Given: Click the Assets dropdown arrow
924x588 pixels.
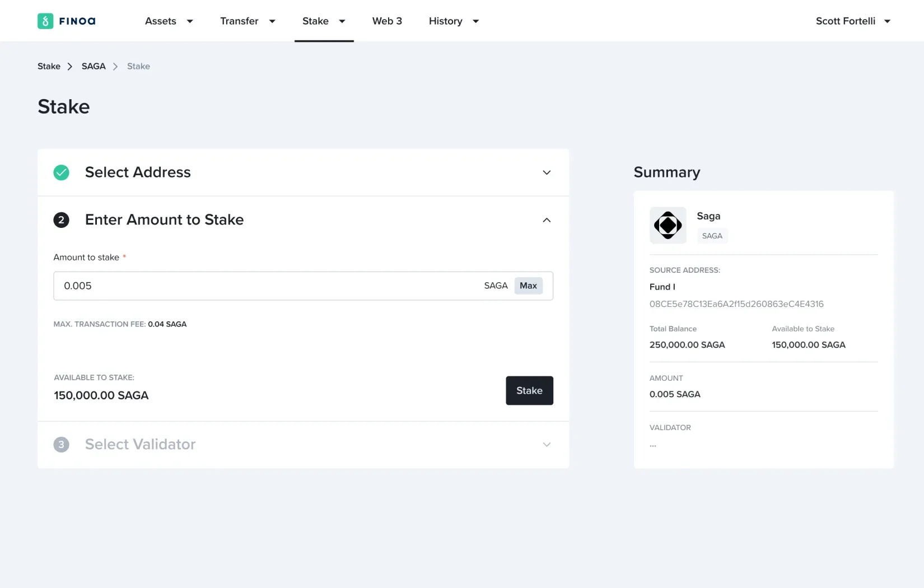Looking at the screenshot, I should pos(190,21).
